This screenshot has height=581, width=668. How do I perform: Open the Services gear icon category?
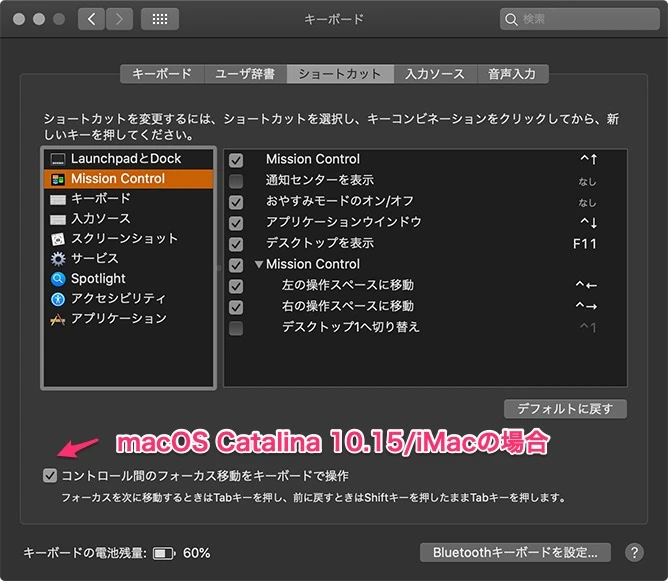[57, 259]
